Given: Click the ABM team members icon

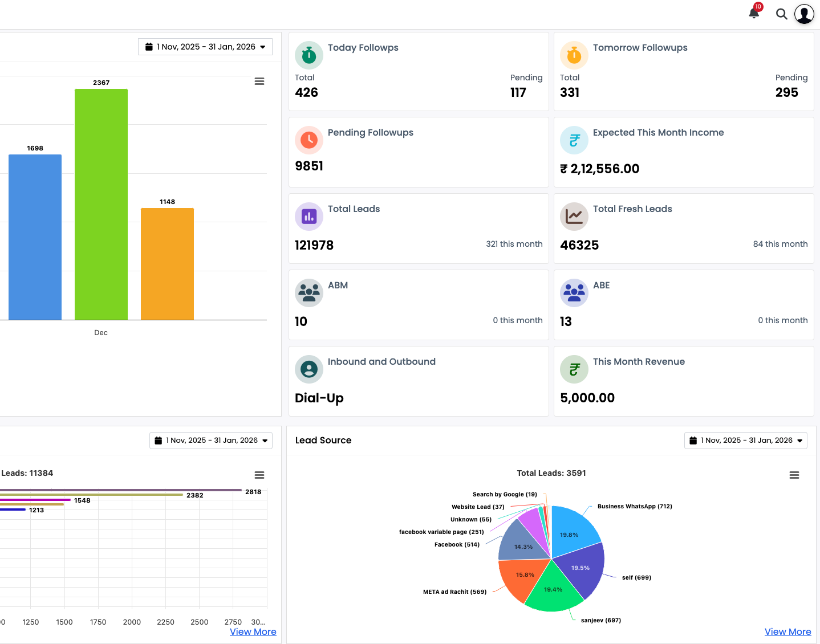Looking at the screenshot, I should click(x=308, y=293).
